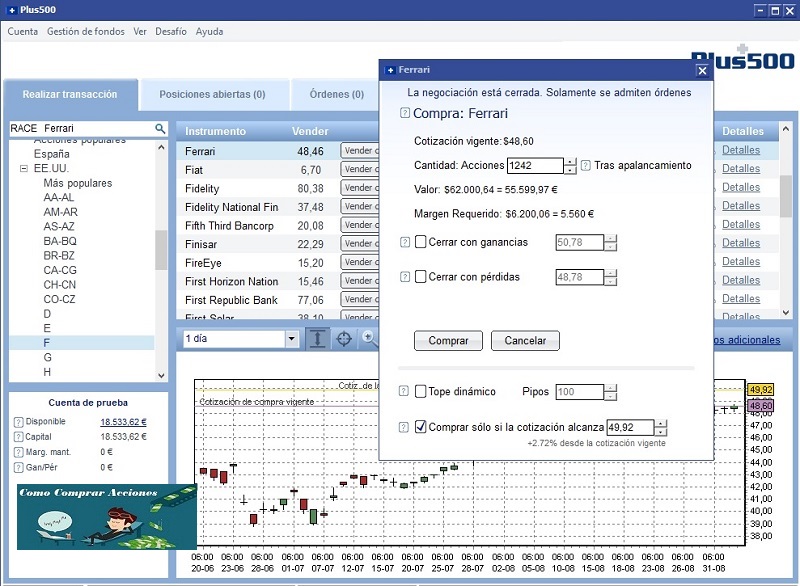Open the 1 día timeframe dropdown
Viewport: 800px width, 586px height.
point(291,339)
